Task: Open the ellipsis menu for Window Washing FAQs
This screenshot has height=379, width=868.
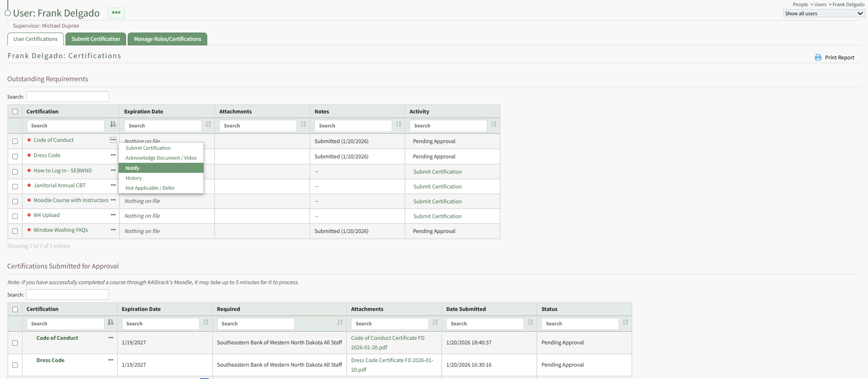Action: pyautogui.click(x=113, y=230)
